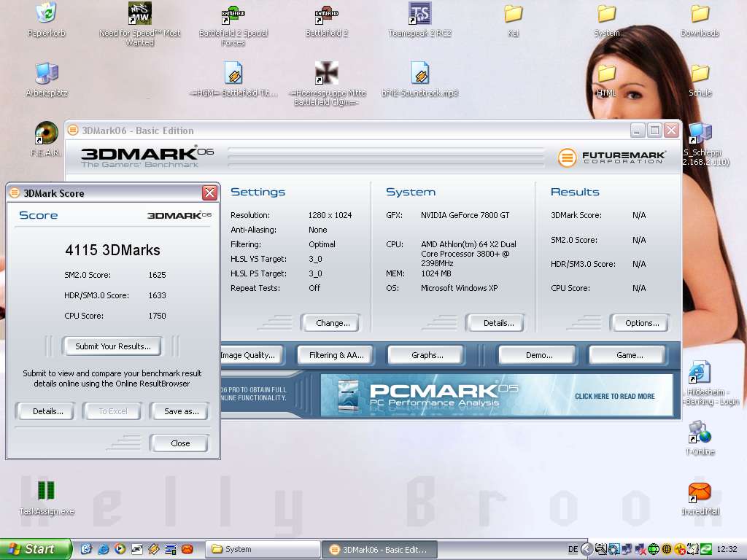The image size is (747, 560).
Task: Open the Hildesheim Banking Login shortcut
Action: click(700, 372)
